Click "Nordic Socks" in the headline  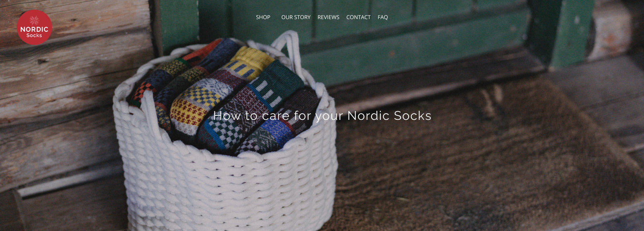(x=389, y=116)
